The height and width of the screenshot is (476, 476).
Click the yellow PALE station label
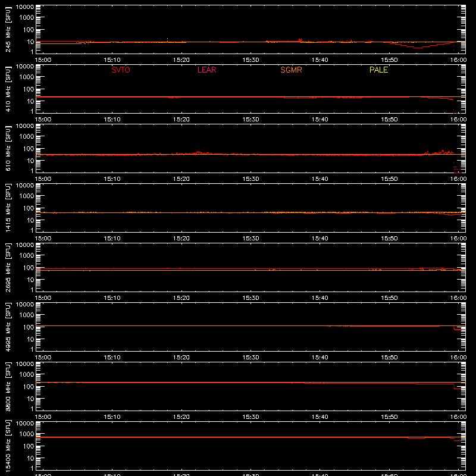click(378, 70)
